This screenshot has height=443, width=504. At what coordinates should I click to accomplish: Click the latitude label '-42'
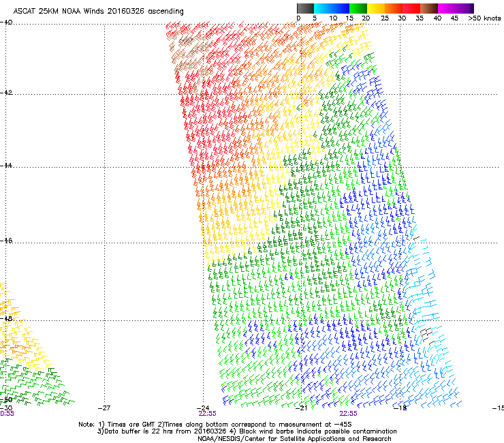(x=6, y=92)
